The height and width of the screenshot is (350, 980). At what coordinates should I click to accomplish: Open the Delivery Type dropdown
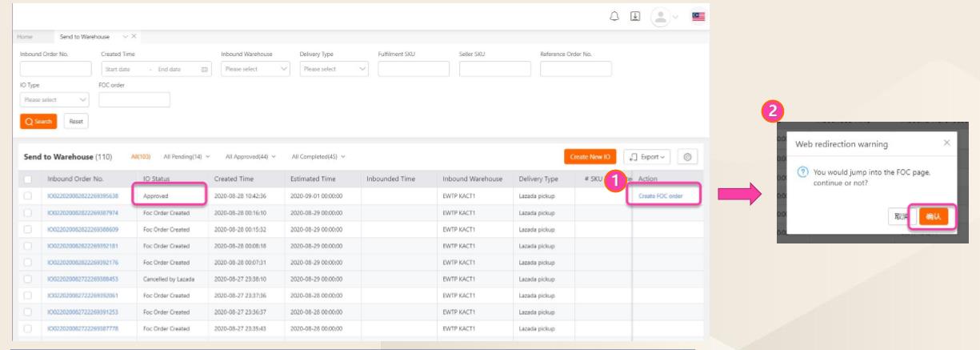coord(333,69)
